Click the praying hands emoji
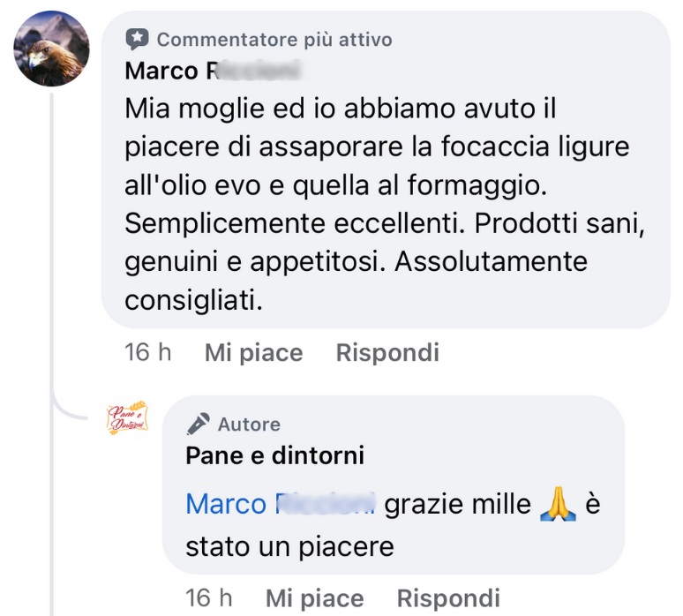The height and width of the screenshot is (616, 683). pos(557,504)
